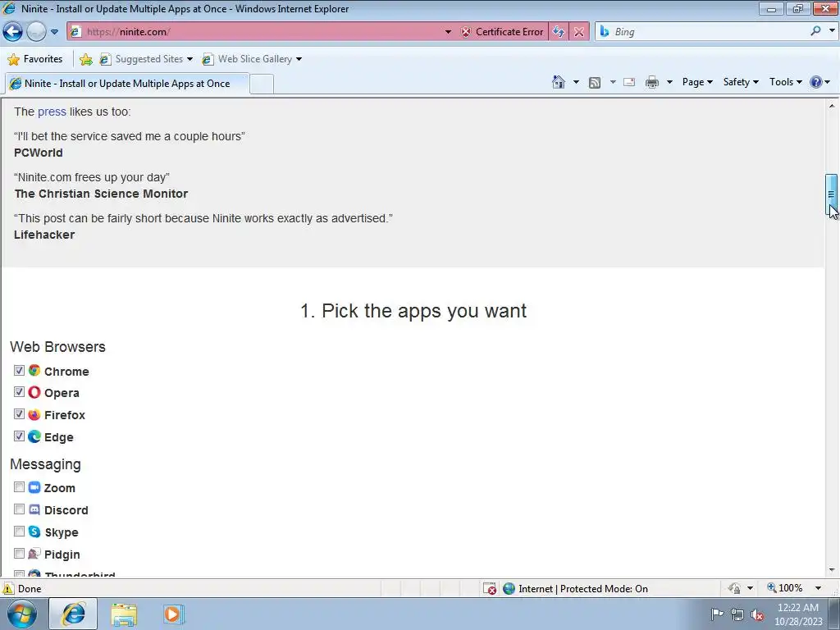Check the Pidgin checkbox

coord(20,554)
